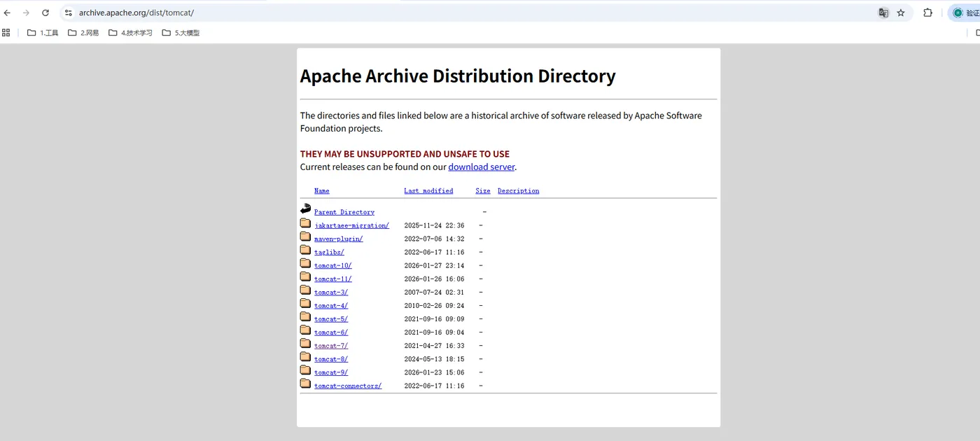This screenshot has height=441, width=980.
Task: Click the folder icon beside tomcat-connectors/
Action: pyautogui.click(x=305, y=382)
